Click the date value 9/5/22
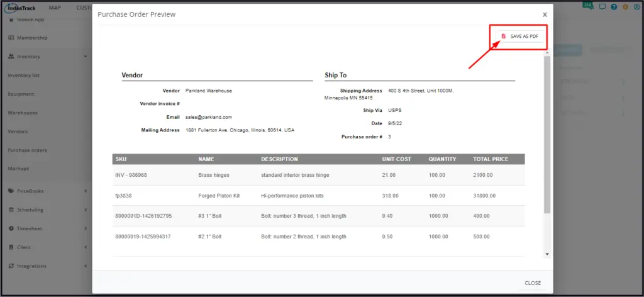 point(395,123)
